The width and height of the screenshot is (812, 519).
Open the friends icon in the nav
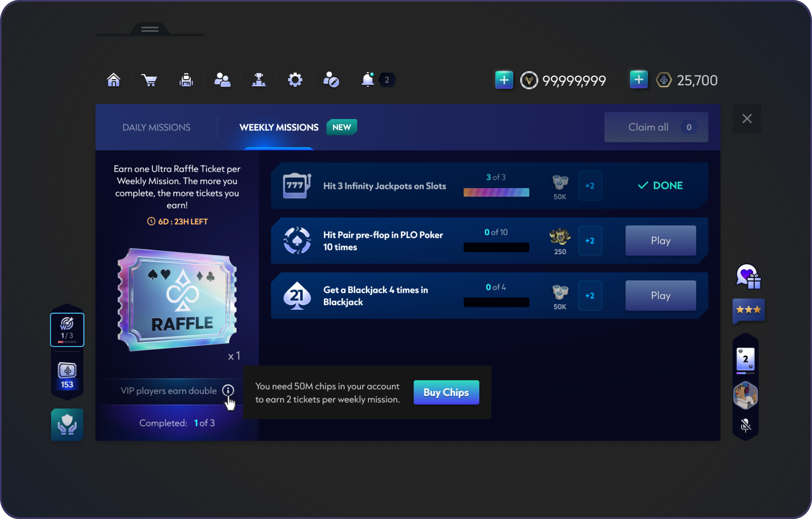tap(222, 80)
